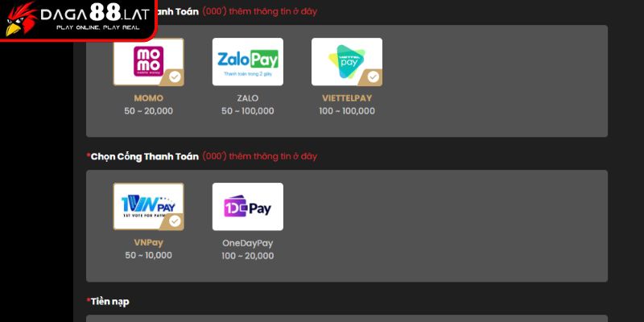Click the OneDayPay limit range 100 ~ 20,000
Screen dimensions: 644x322
point(247,256)
